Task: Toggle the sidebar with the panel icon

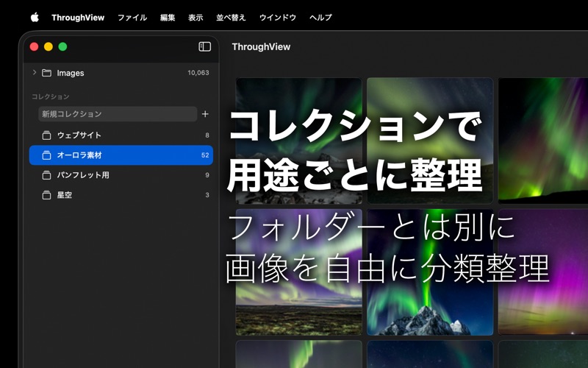Action: click(205, 46)
